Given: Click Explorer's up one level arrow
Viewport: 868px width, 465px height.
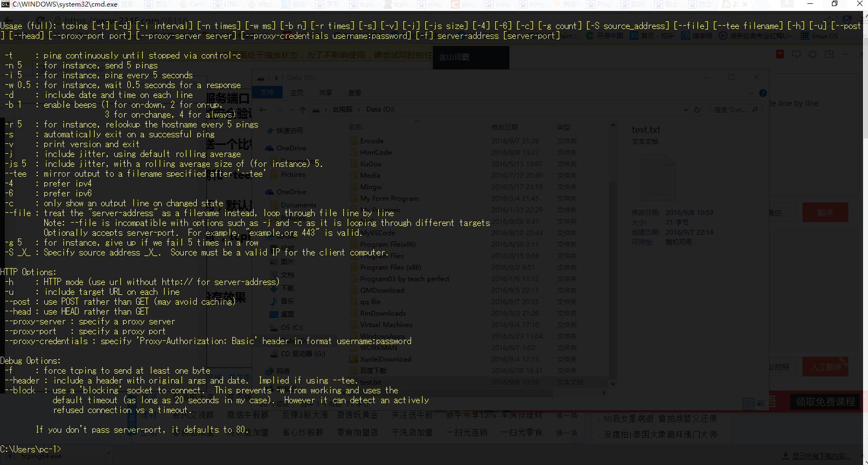Looking at the screenshot, I should pyautogui.click(x=303, y=110).
